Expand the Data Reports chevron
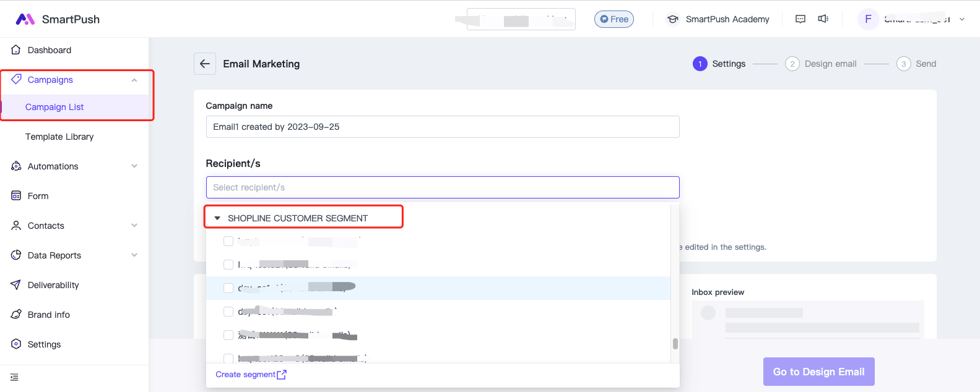Viewport: 980px width, 392px height. [134, 255]
